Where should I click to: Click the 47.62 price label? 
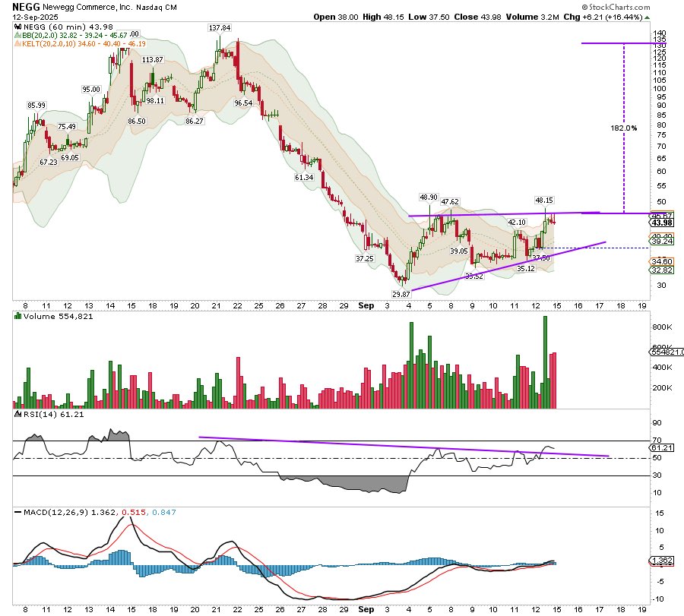(450, 202)
